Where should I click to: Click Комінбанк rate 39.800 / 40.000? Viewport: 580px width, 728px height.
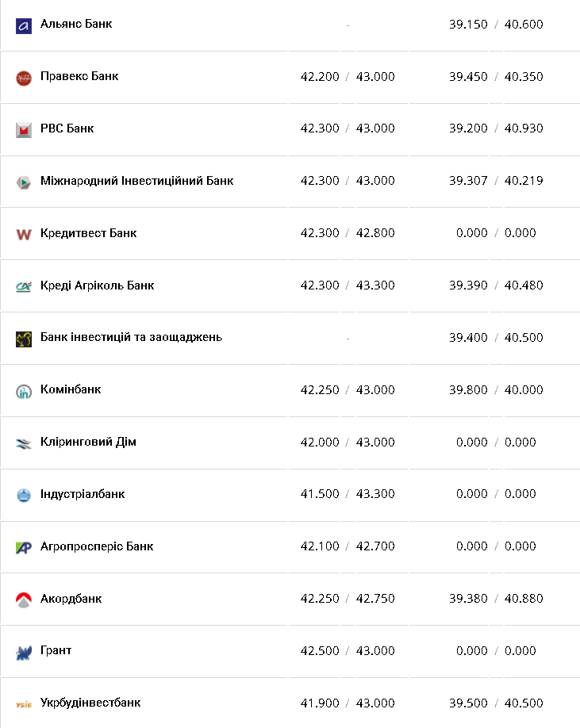(496, 389)
